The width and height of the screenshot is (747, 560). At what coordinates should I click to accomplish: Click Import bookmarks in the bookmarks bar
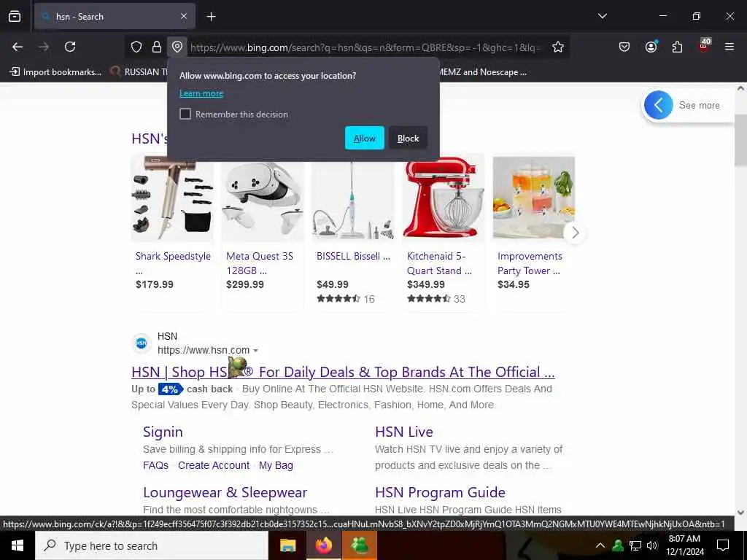pyautogui.click(x=55, y=72)
